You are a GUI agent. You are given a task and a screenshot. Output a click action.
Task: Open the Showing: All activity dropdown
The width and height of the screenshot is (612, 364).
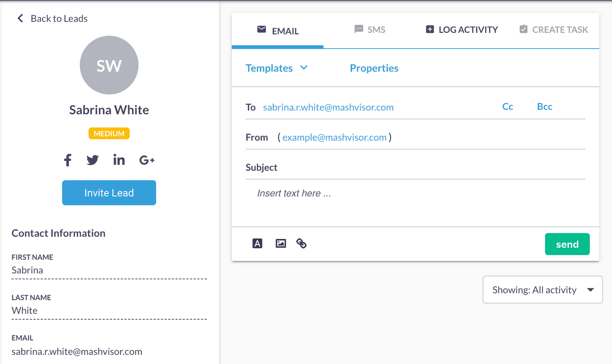click(542, 290)
